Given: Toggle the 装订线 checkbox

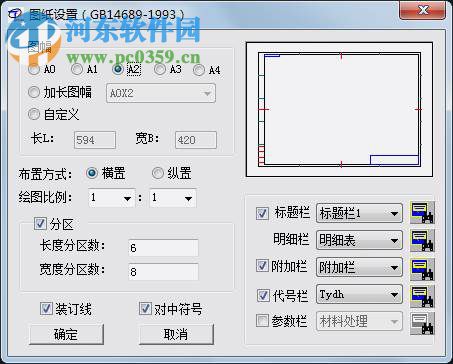Looking at the screenshot, I should [x=46, y=308].
